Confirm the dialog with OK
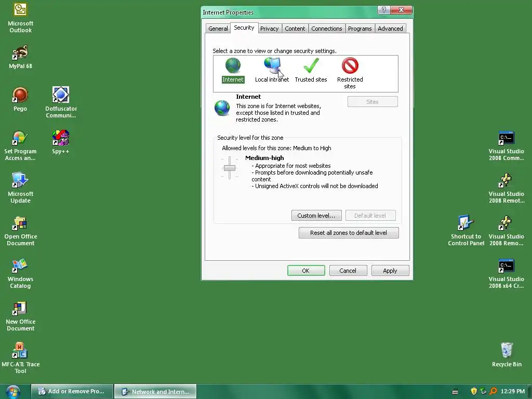 305,270
